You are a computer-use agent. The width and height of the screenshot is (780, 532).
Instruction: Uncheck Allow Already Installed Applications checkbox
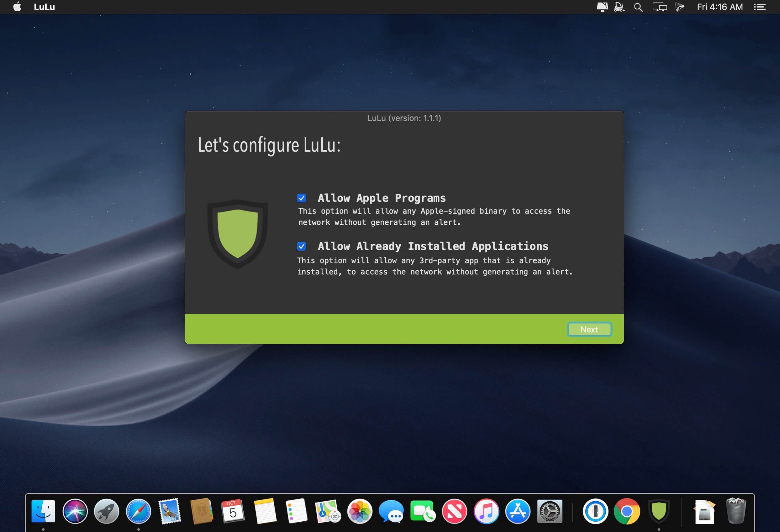coord(301,246)
